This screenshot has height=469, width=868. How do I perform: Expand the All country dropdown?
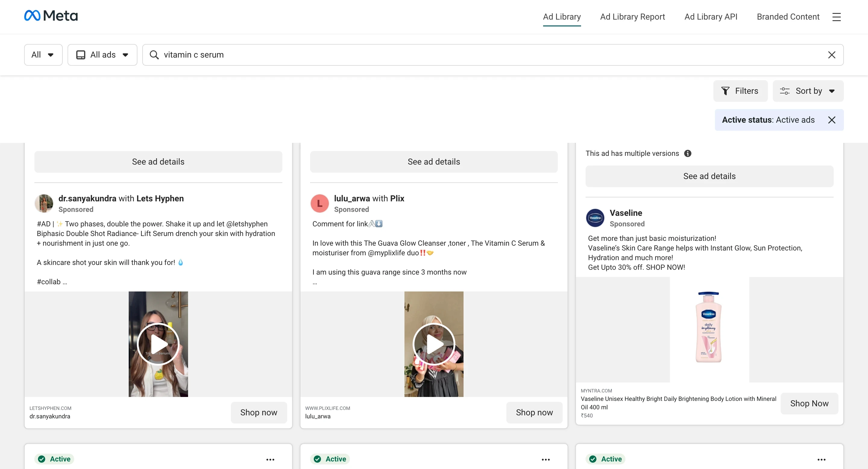pos(43,55)
